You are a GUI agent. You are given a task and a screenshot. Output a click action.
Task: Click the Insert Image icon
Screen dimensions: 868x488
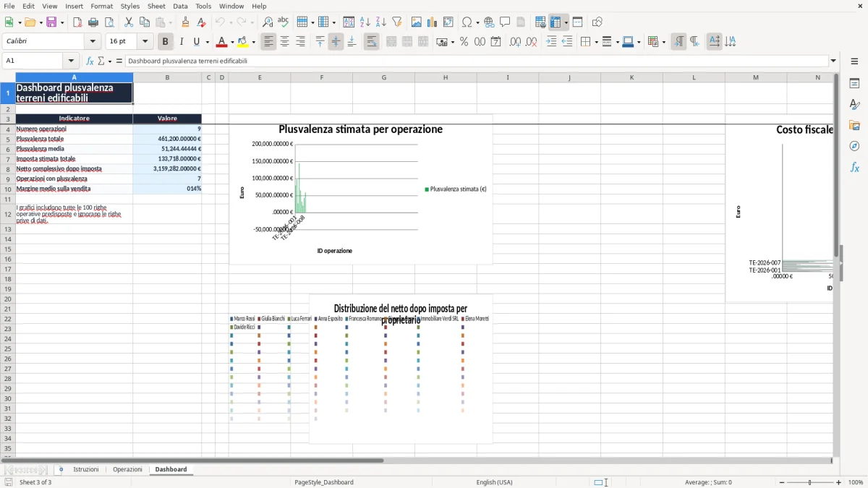[x=417, y=22]
